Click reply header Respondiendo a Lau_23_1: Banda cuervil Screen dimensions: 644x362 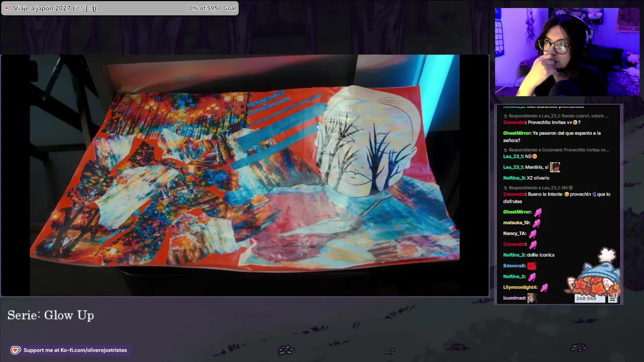click(x=556, y=116)
